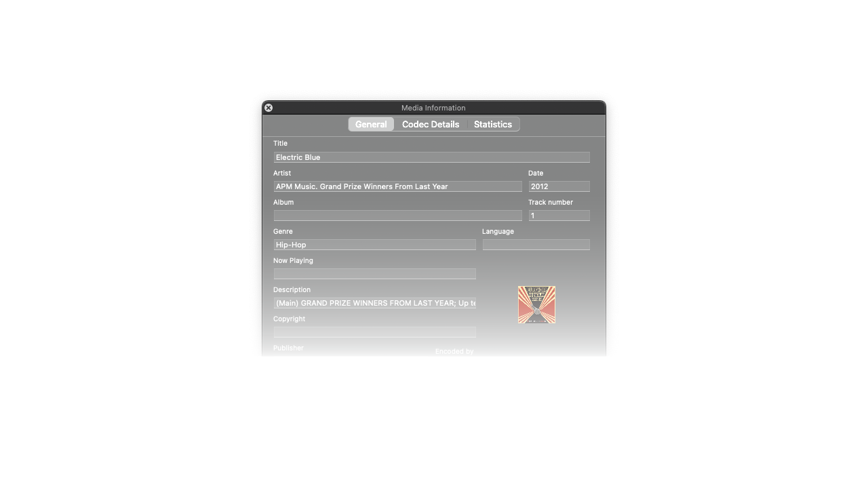Click the Description field text
868x488 pixels.
[x=374, y=303]
